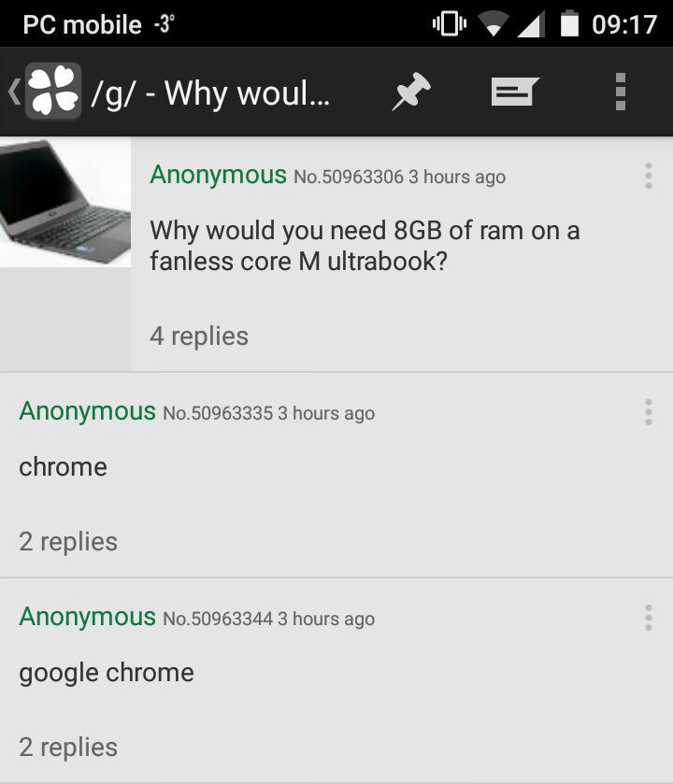
Task: Tap the vibrate mode status icon
Action: coord(449,23)
